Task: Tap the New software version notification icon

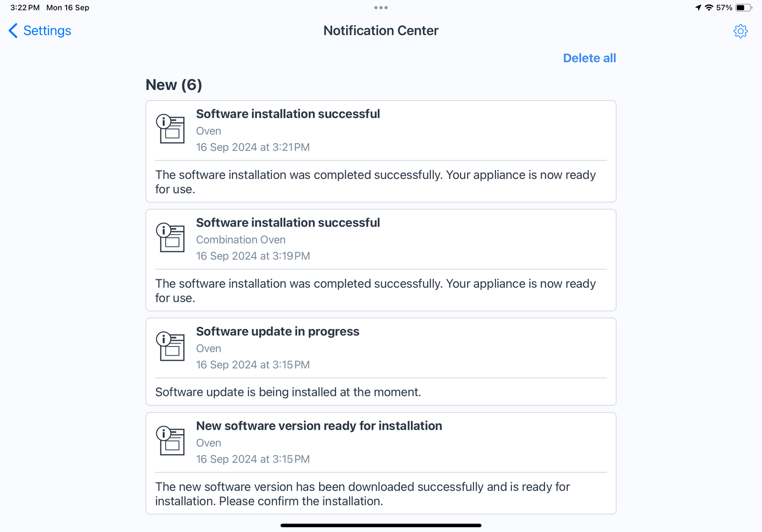Action: pos(170,441)
